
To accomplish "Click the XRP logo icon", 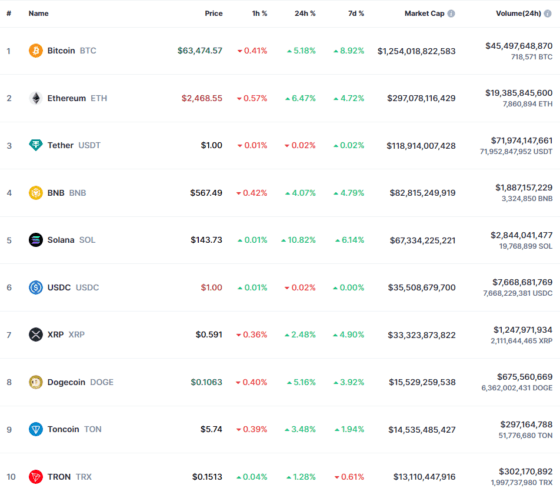I will pos(36,335).
